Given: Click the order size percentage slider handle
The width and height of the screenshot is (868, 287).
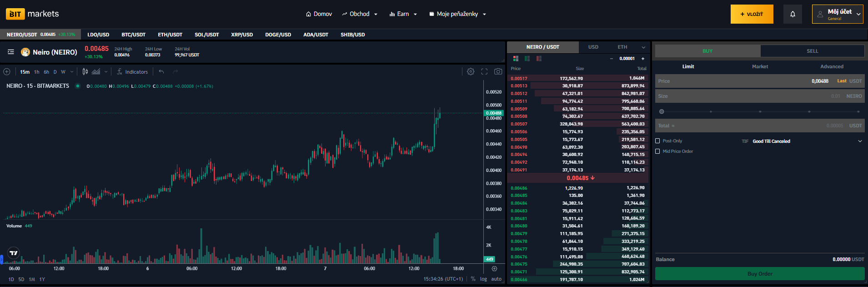Looking at the screenshot, I should [662, 111].
